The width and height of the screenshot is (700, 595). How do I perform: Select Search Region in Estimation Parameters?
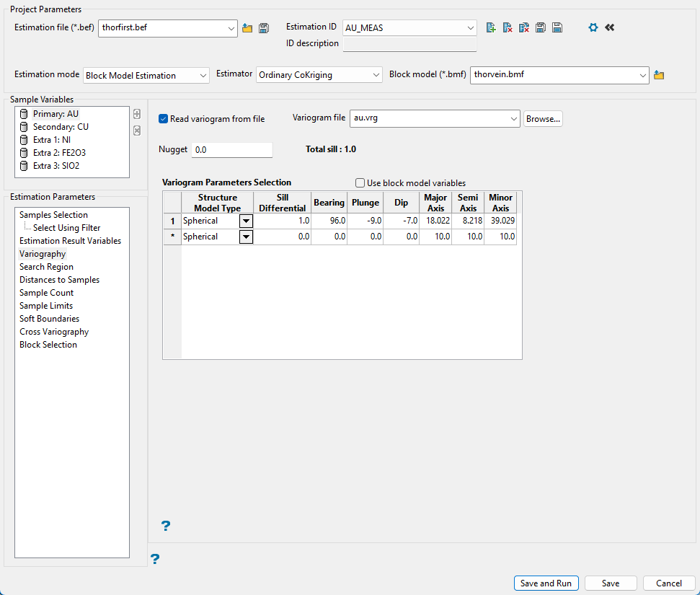(46, 267)
